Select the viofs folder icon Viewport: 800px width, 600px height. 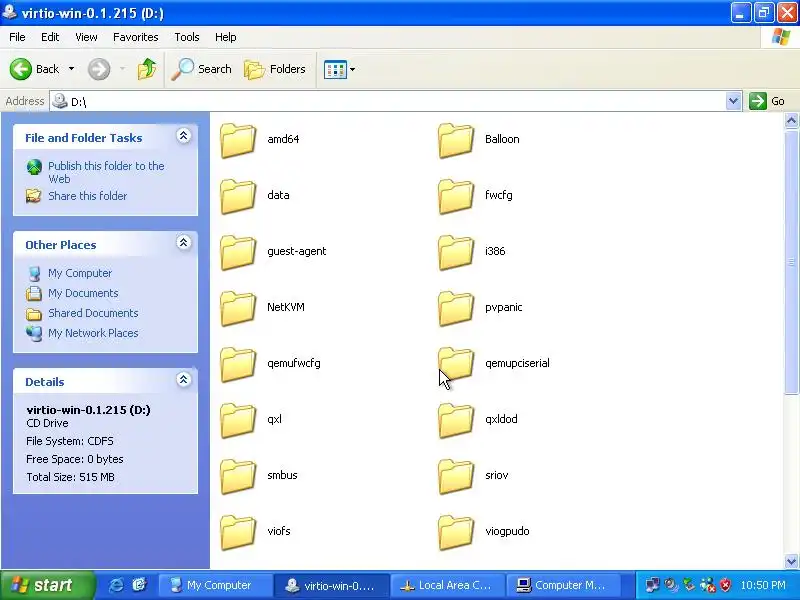pos(238,533)
